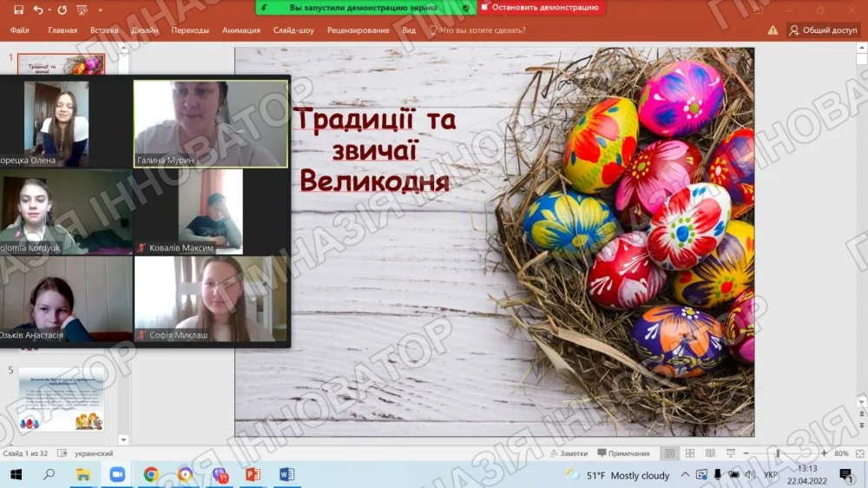Click the УКР keyboard language indicator

point(770,475)
